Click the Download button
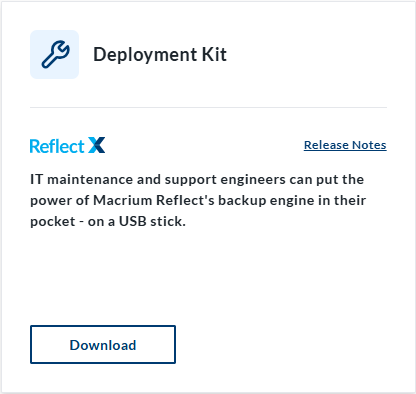Viewport: 416px width, 394px height. 103,344
